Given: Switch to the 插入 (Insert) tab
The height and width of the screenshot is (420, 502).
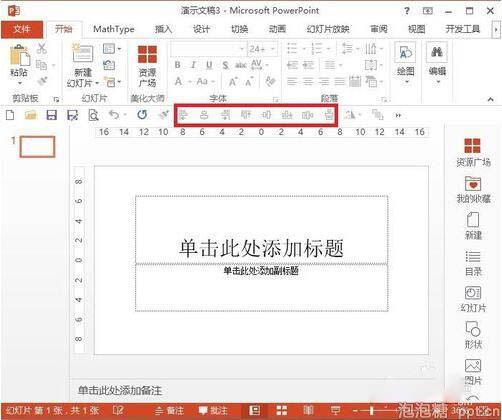Looking at the screenshot, I should 163,29.
